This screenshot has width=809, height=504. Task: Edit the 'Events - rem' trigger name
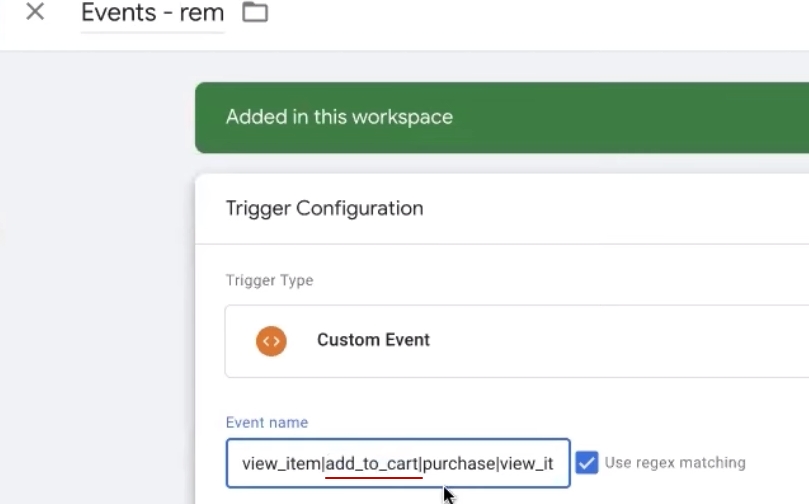(152, 14)
